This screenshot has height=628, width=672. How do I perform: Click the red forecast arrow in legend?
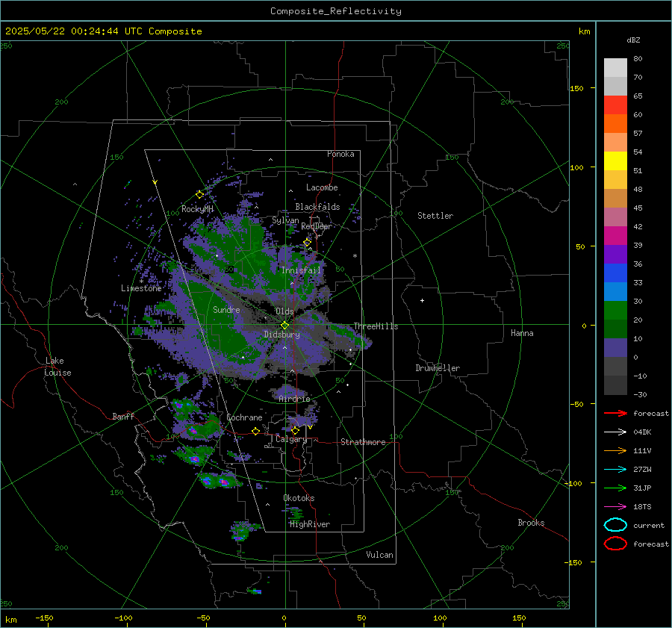[x=615, y=413]
